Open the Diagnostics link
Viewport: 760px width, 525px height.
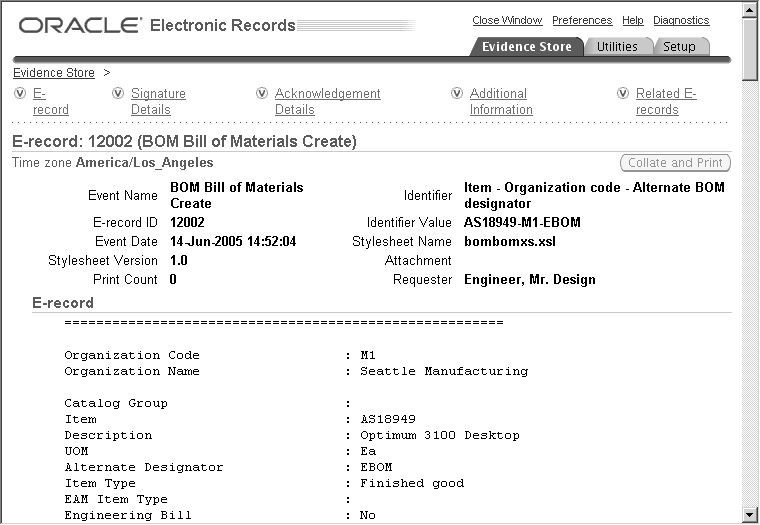tap(681, 20)
